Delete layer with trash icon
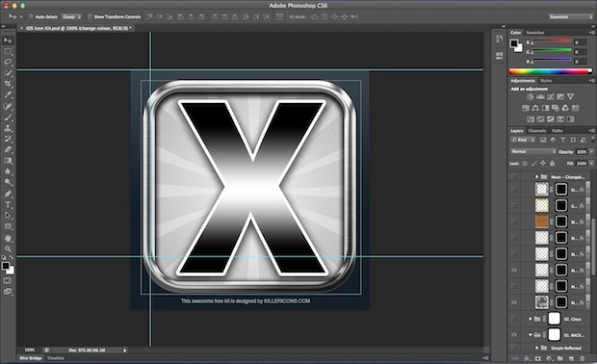Screen dimensions: 597x364 coord(583,358)
